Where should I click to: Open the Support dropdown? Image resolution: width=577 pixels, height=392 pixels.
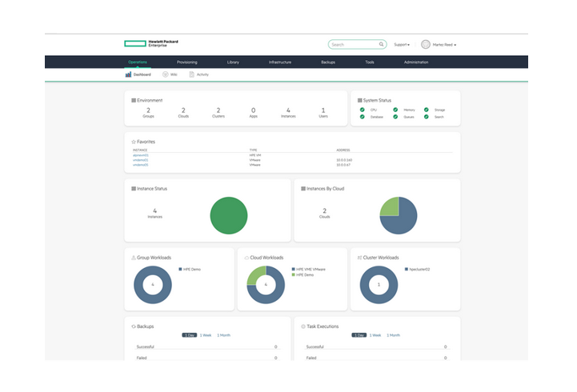402,45
